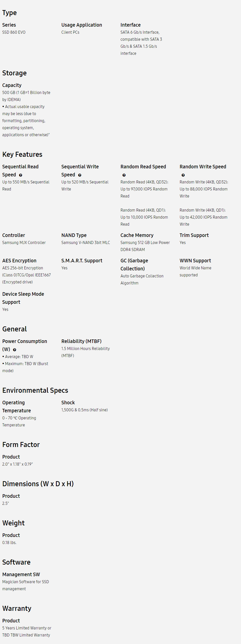
Task: Click the Sequential Read Speed help icon
Action: (x=21, y=175)
